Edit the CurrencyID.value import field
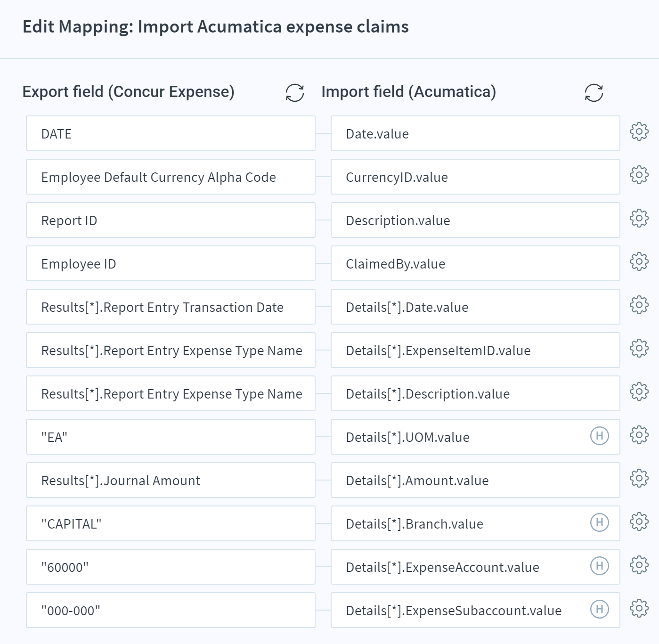The height and width of the screenshot is (644, 659). [x=475, y=177]
